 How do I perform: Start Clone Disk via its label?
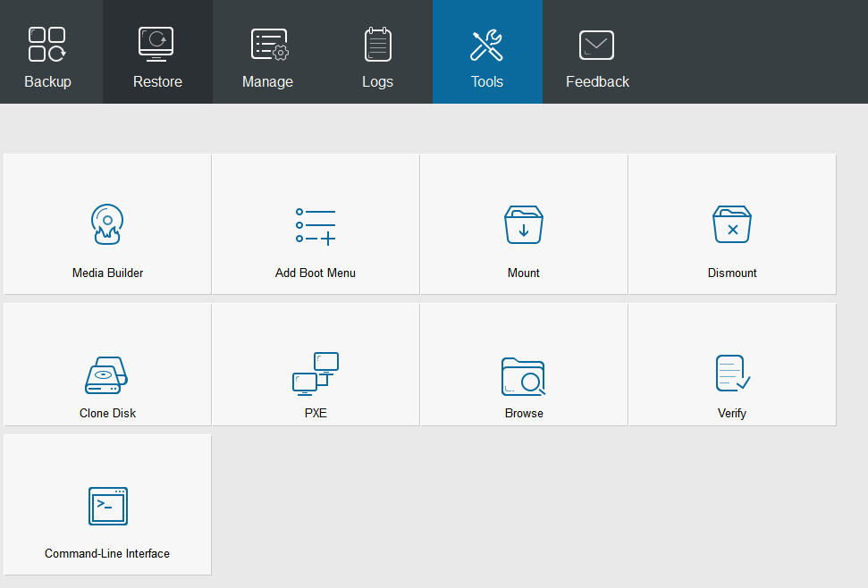107,413
